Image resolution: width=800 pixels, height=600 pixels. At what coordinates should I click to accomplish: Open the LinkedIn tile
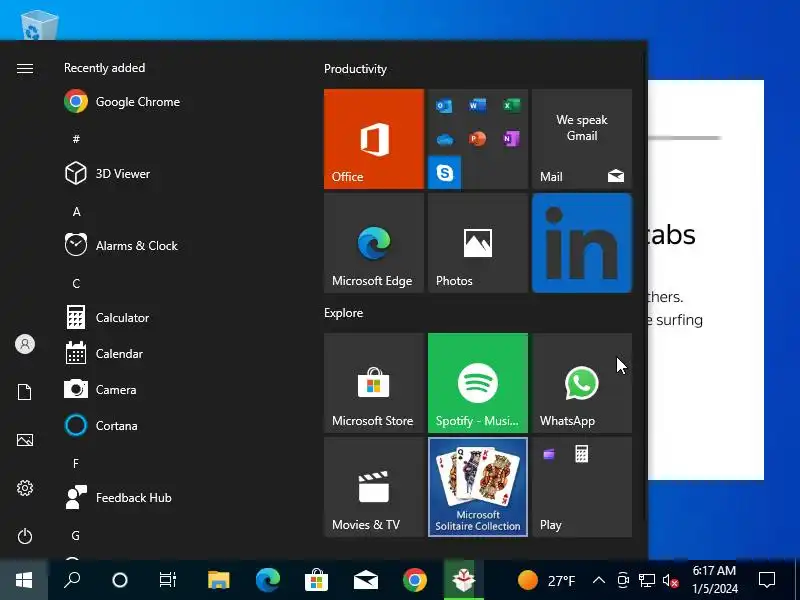582,243
